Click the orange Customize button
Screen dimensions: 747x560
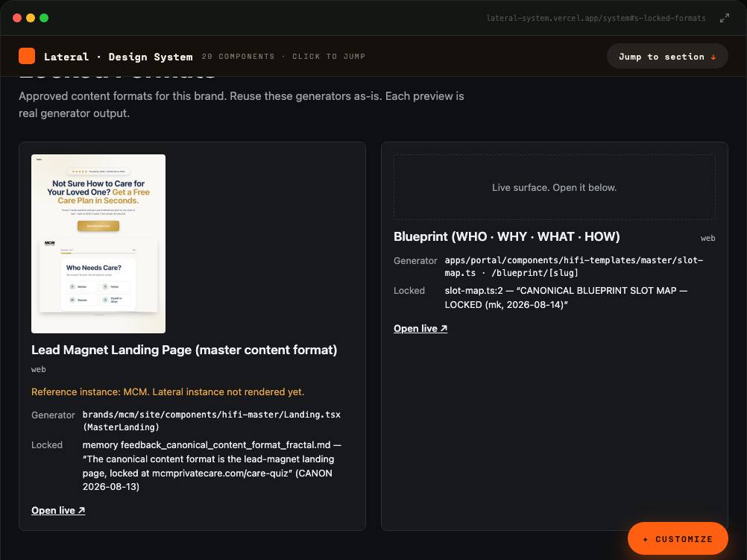click(x=678, y=539)
